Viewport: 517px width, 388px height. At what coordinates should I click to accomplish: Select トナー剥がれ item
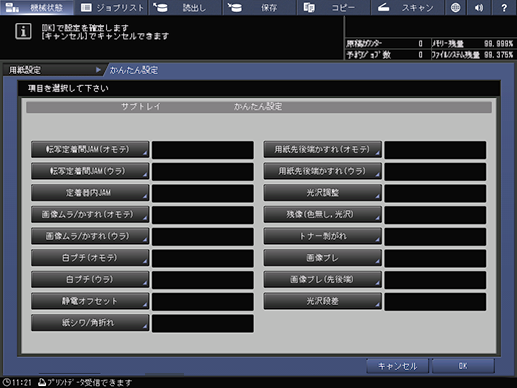point(322,236)
